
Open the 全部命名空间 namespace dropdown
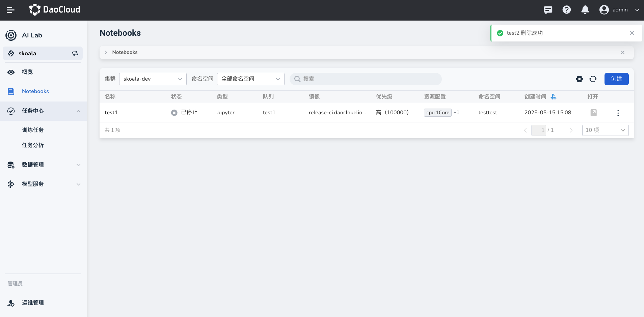click(250, 79)
